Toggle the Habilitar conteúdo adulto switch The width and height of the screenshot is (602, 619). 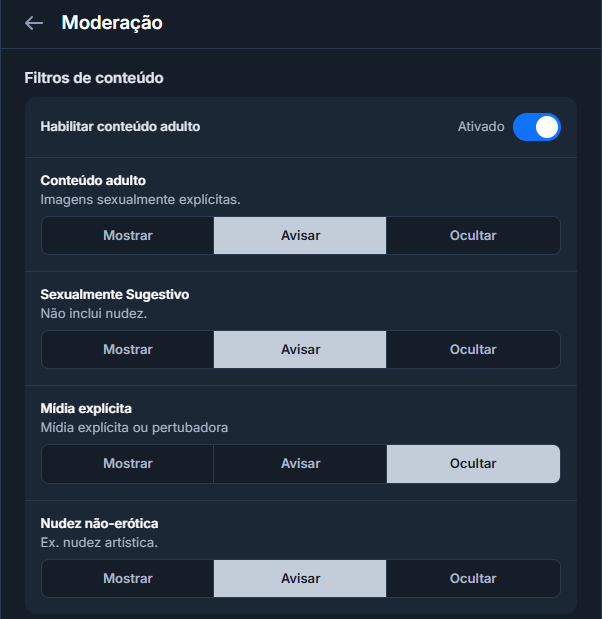(536, 127)
